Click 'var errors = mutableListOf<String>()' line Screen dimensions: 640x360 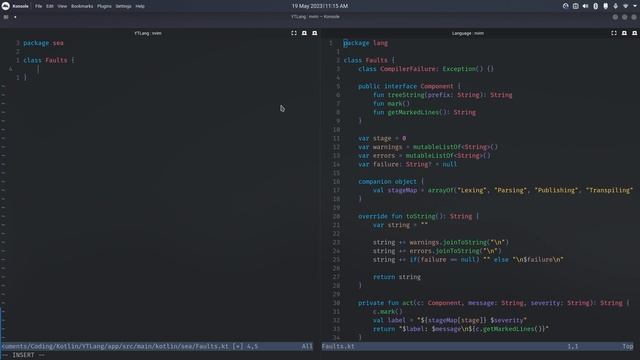pyautogui.click(x=424, y=156)
